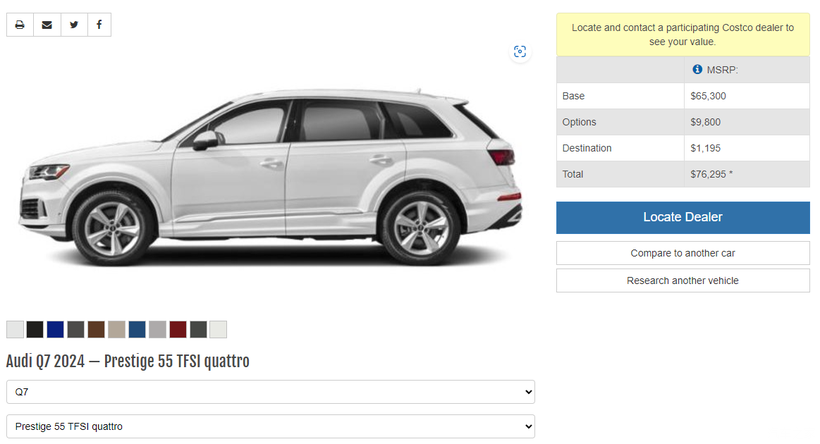Click the white Audi Q7 image
Image resolution: width=820 pixels, height=444 pixels.
[270, 177]
